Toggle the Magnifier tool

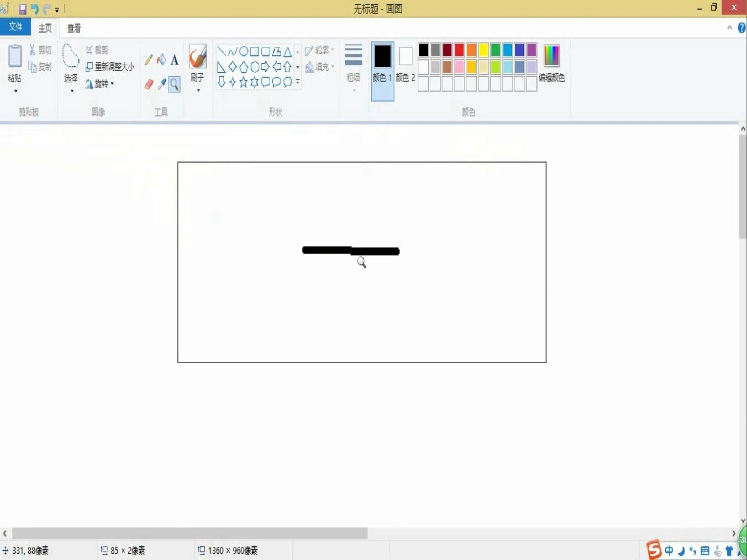[x=174, y=84]
